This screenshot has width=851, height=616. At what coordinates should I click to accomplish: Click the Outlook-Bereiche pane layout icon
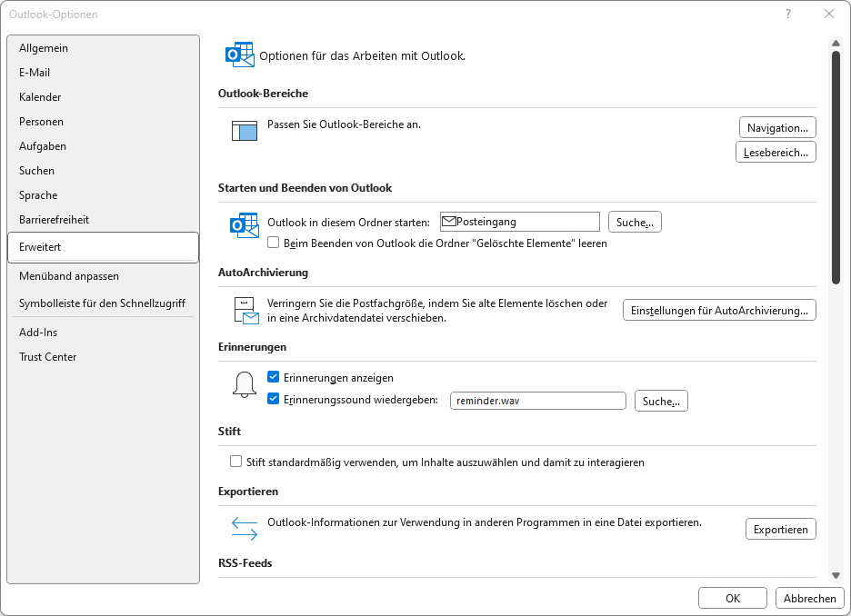pos(245,131)
